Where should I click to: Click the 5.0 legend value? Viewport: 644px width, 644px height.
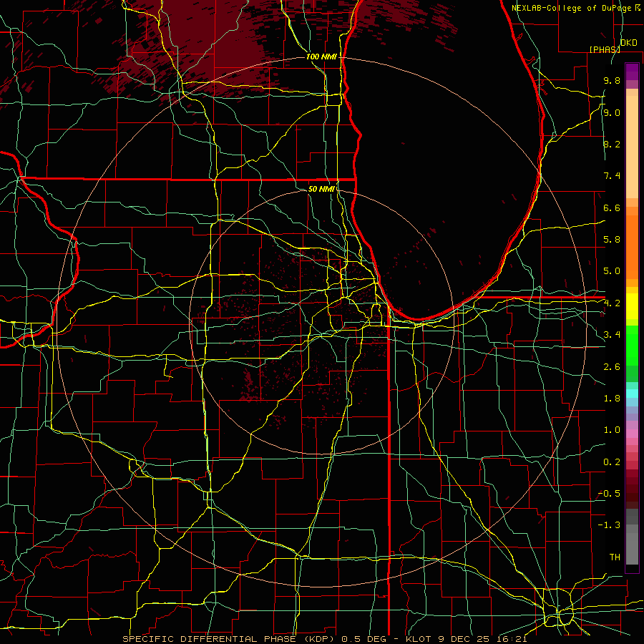pyautogui.click(x=612, y=271)
